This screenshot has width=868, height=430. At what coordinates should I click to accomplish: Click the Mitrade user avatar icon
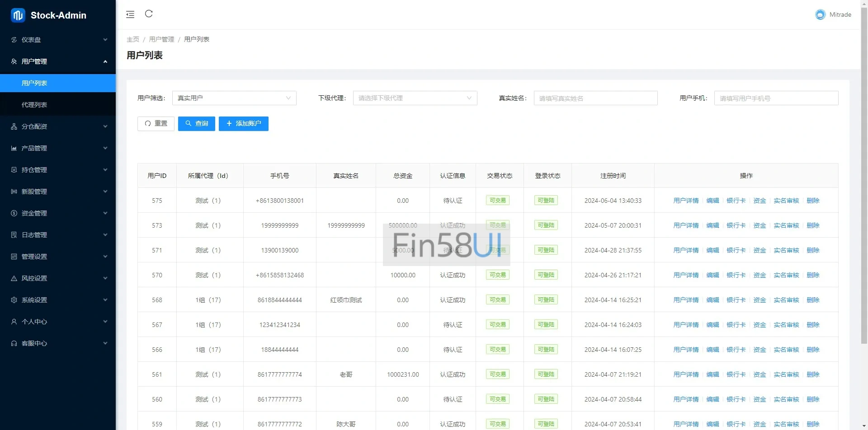820,15
